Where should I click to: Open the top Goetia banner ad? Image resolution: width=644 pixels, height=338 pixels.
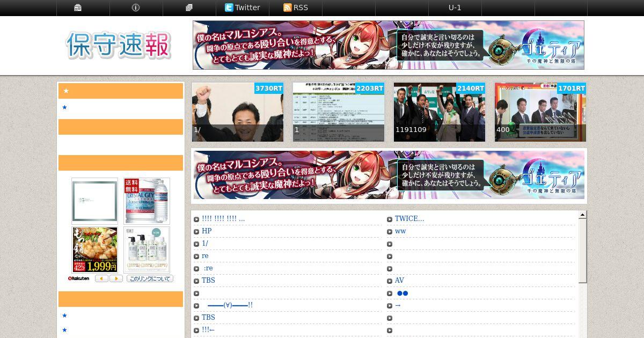click(x=389, y=45)
